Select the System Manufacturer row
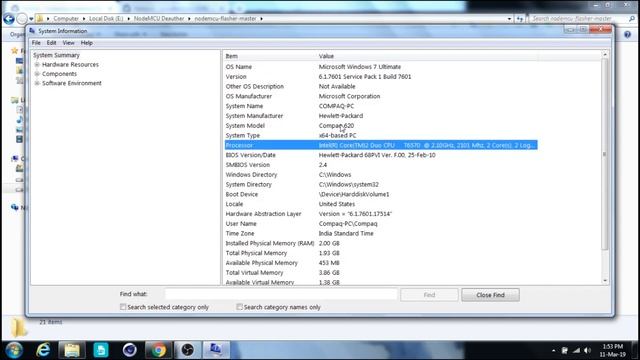The width and height of the screenshot is (640, 360). [x=381, y=116]
